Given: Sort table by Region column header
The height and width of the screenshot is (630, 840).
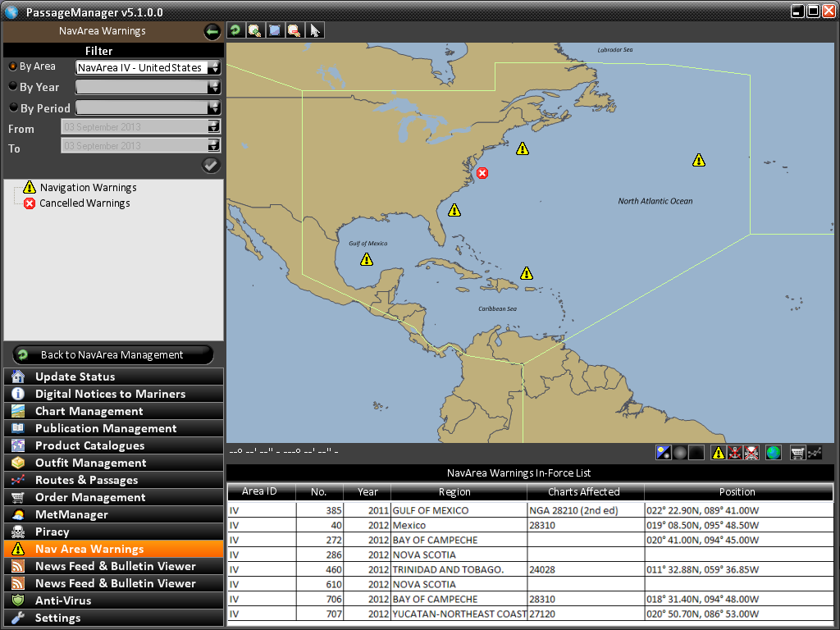Looking at the screenshot, I should pos(459,492).
